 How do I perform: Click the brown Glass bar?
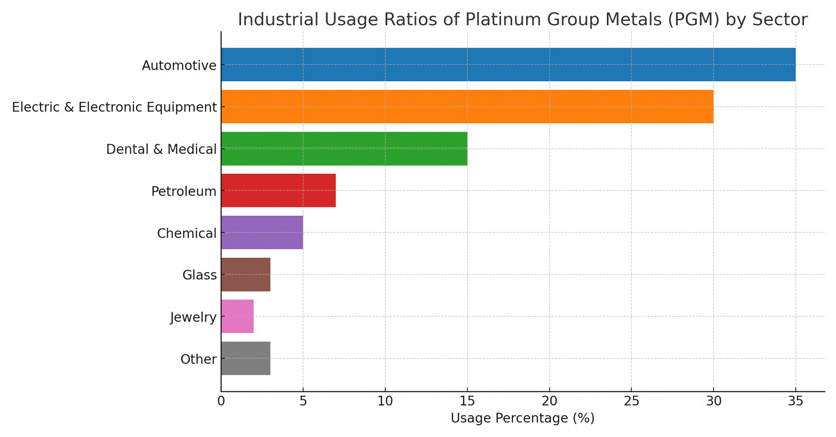point(245,275)
